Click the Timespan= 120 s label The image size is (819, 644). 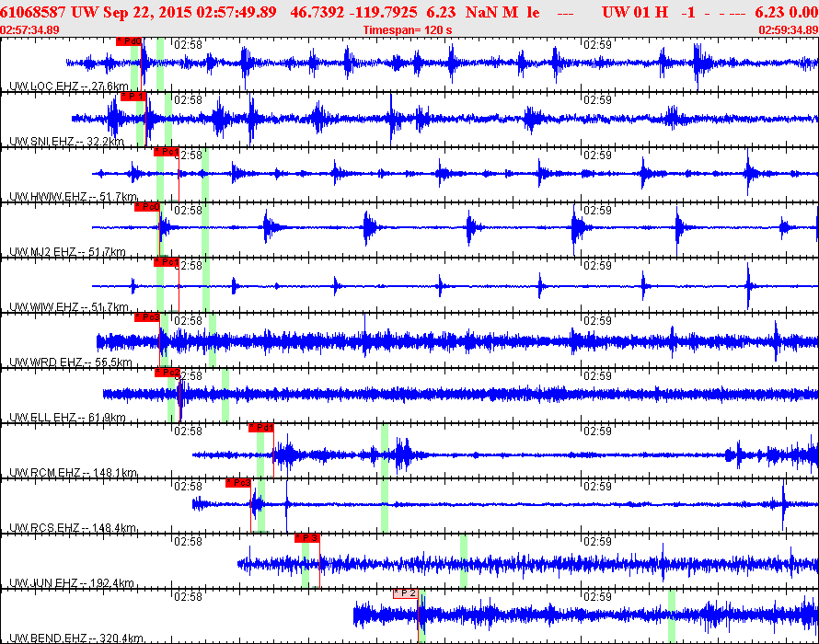tap(408, 30)
